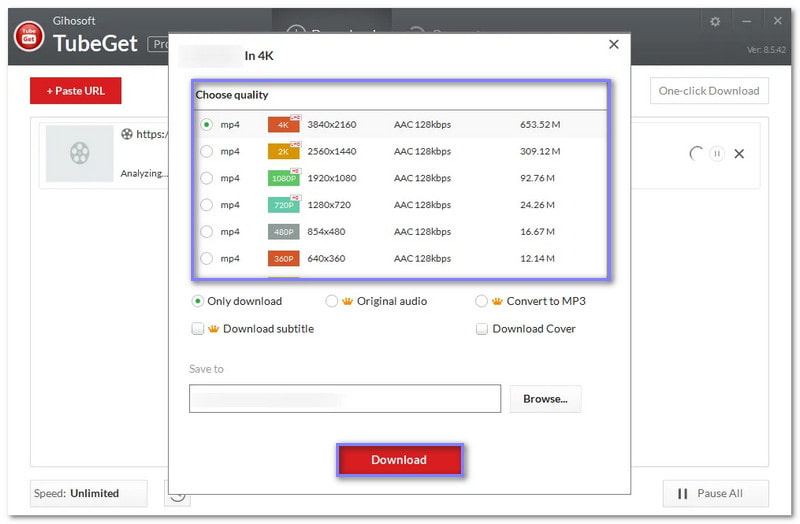The width and height of the screenshot is (800, 524).
Task: Pause the analyzing task with pause icon
Action: (717, 154)
